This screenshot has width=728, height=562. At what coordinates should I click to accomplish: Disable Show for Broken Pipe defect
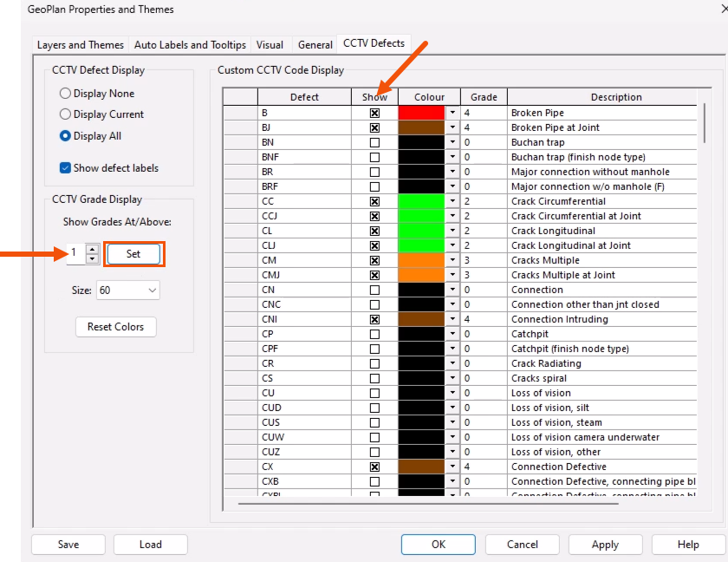[374, 112]
